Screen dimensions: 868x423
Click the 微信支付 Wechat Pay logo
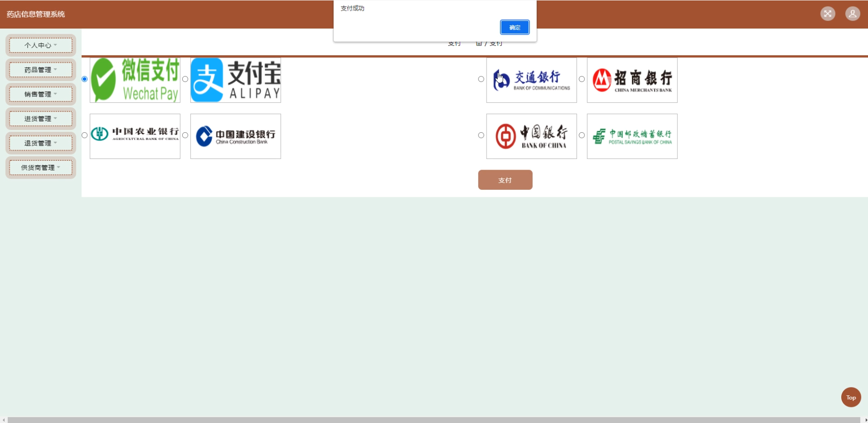pos(135,80)
